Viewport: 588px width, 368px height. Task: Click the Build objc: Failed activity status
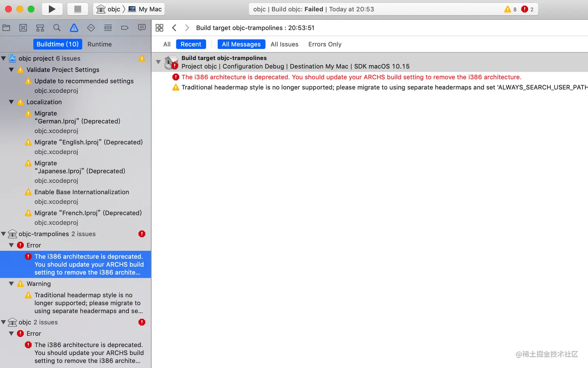click(313, 9)
